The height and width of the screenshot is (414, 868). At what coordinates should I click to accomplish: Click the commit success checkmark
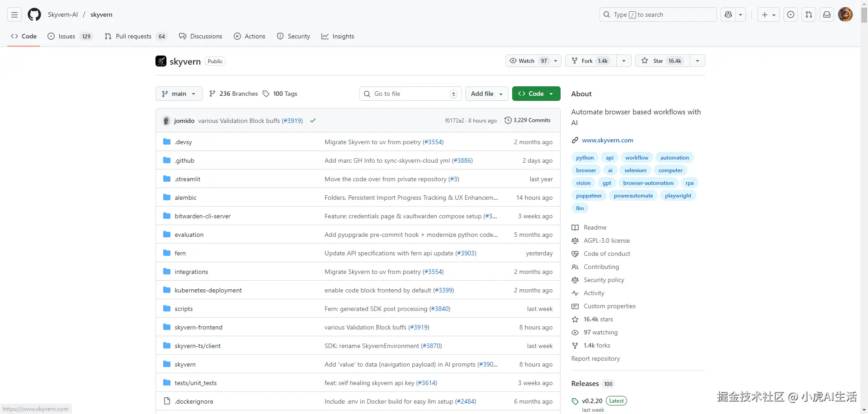tap(313, 121)
